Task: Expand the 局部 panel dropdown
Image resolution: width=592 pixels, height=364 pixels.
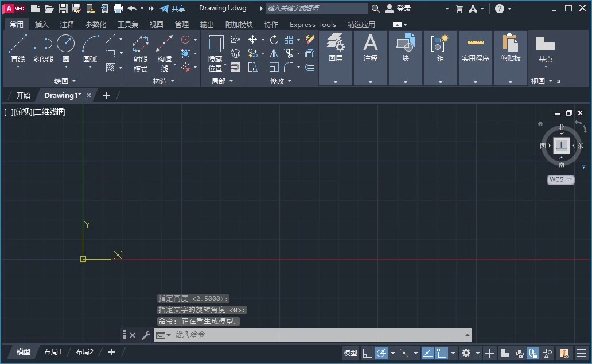Action: coord(222,81)
